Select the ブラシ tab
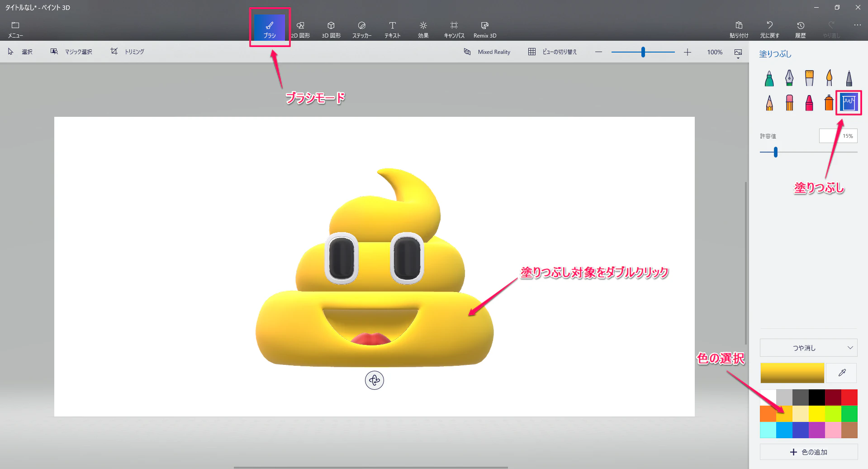Image resolution: width=868 pixels, height=469 pixels. (270, 29)
